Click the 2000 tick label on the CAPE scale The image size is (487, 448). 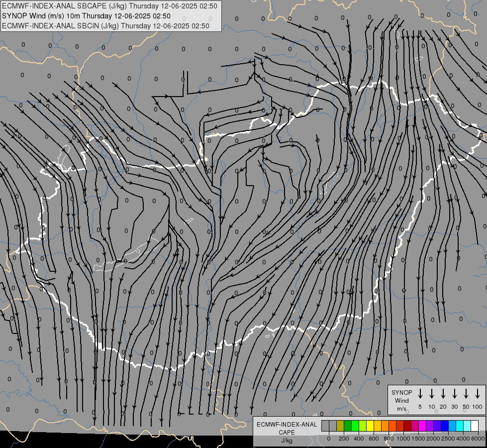tap(433, 439)
